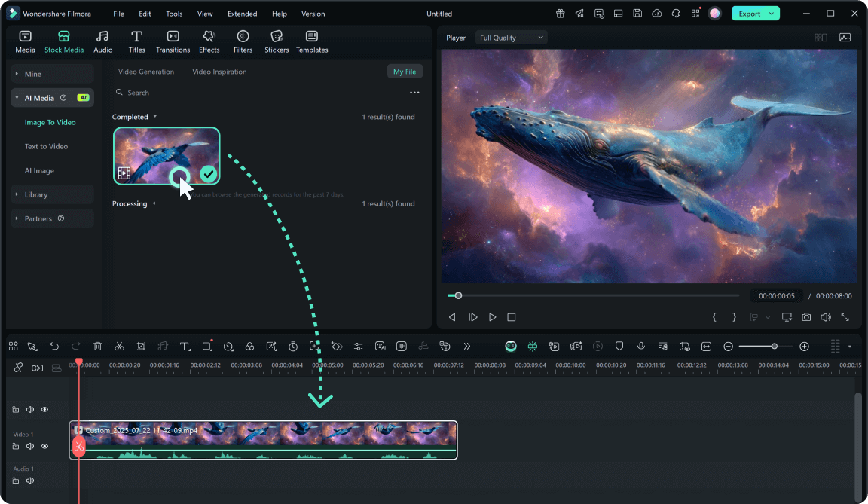
Task: Mute the Video 1 track
Action: tap(30, 447)
